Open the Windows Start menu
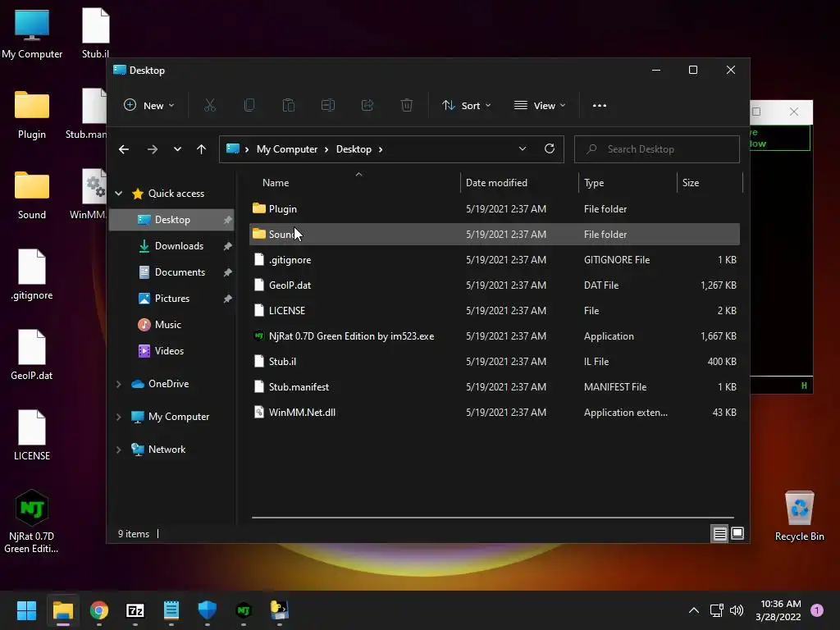The height and width of the screenshot is (630, 840). point(26,610)
